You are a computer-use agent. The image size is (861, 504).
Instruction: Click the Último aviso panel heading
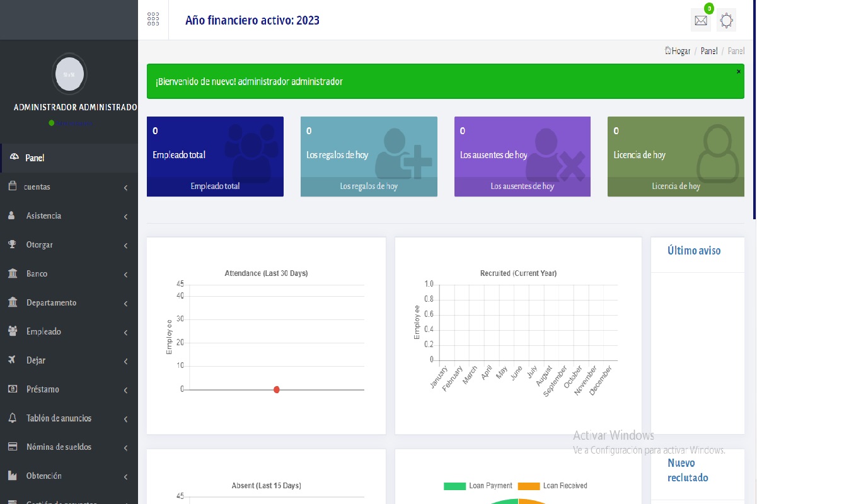coord(694,251)
